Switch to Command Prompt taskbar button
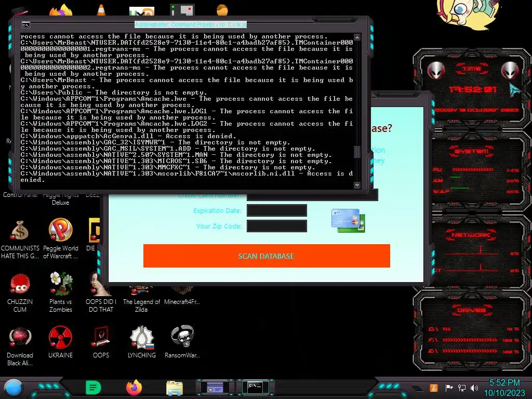 [255, 388]
